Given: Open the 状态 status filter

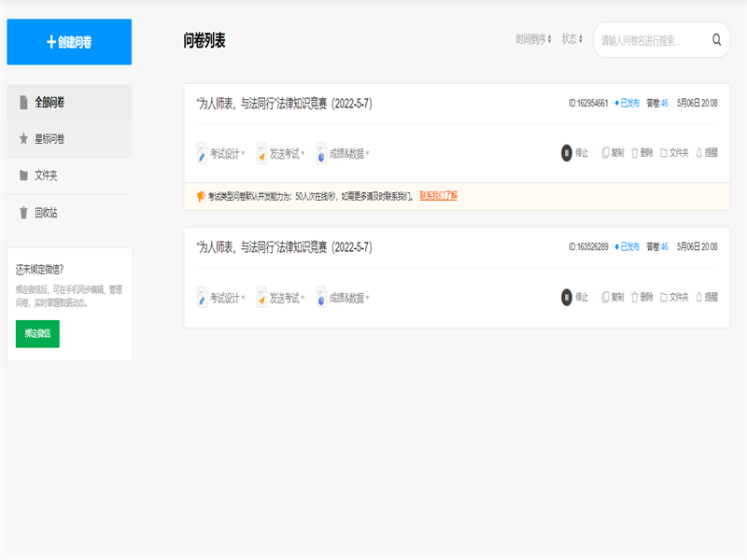Looking at the screenshot, I should pyautogui.click(x=571, y=39).
